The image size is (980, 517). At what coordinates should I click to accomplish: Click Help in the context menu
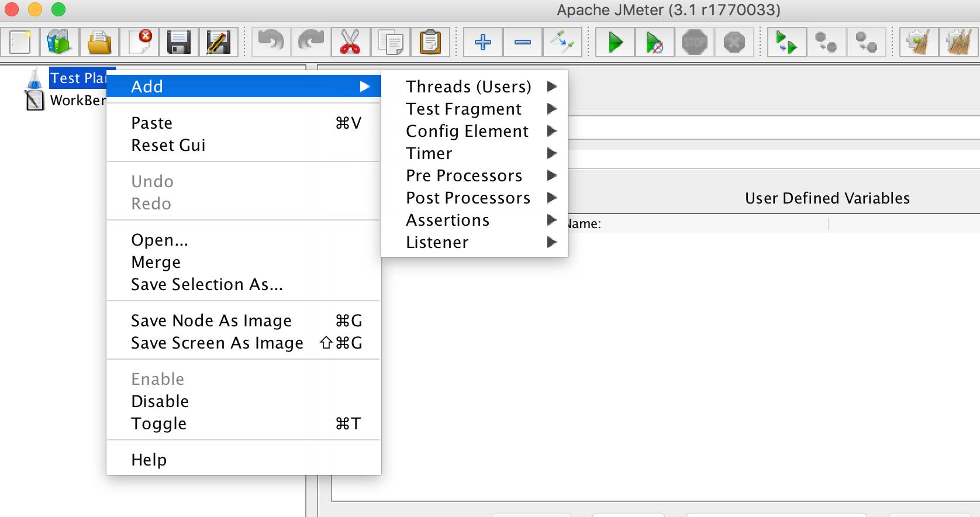click(149, 460)
